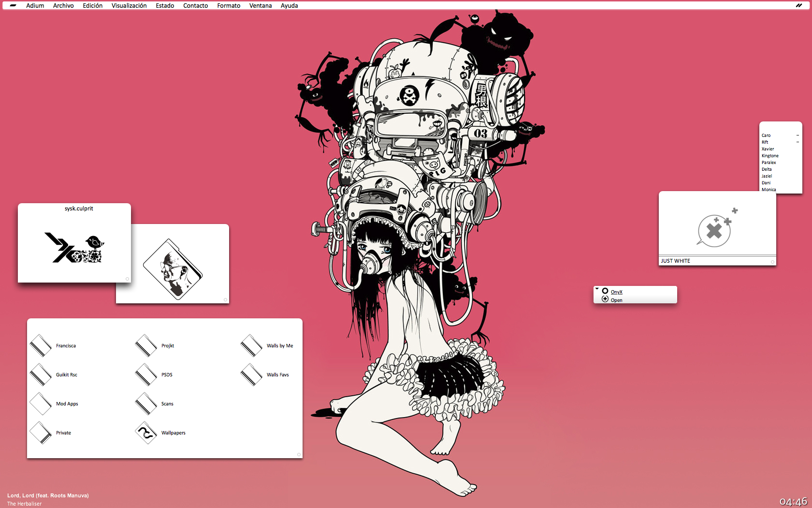Open the Adium menu
The image size is (812, 508).
tap(35, 5)
